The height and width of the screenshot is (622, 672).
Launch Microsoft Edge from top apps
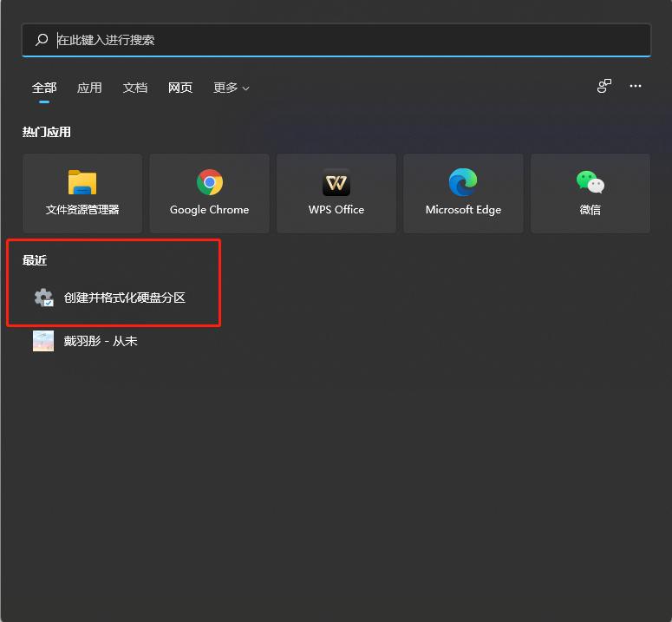pyautogui.click(x=463, y=193)
